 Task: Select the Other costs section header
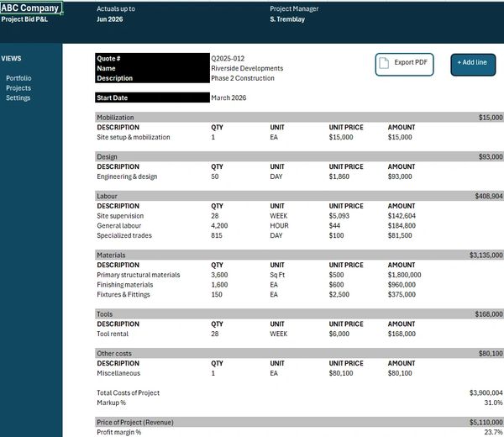(299, 354)
